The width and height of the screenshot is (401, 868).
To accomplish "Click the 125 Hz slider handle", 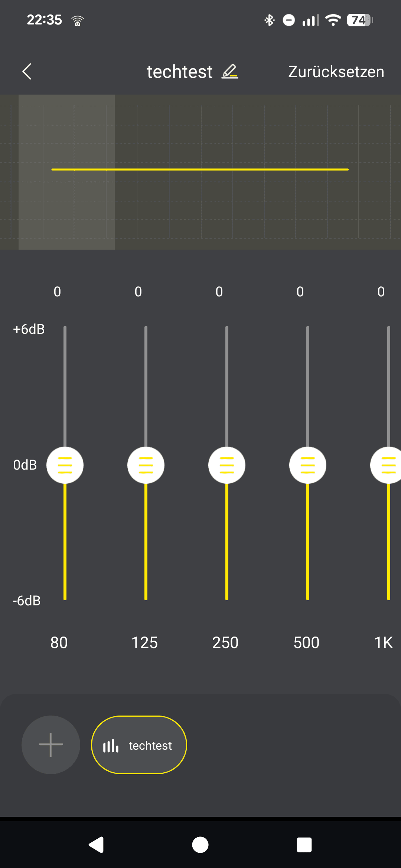I will pyautogui.click(x=146, y=465).
